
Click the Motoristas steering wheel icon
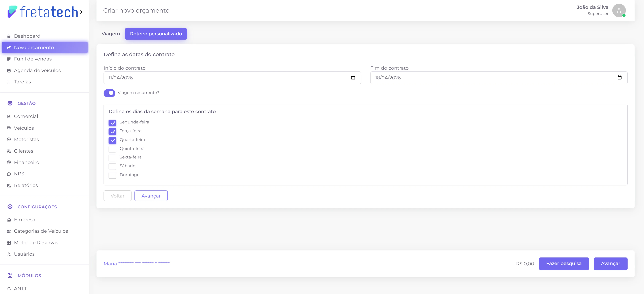9,139
